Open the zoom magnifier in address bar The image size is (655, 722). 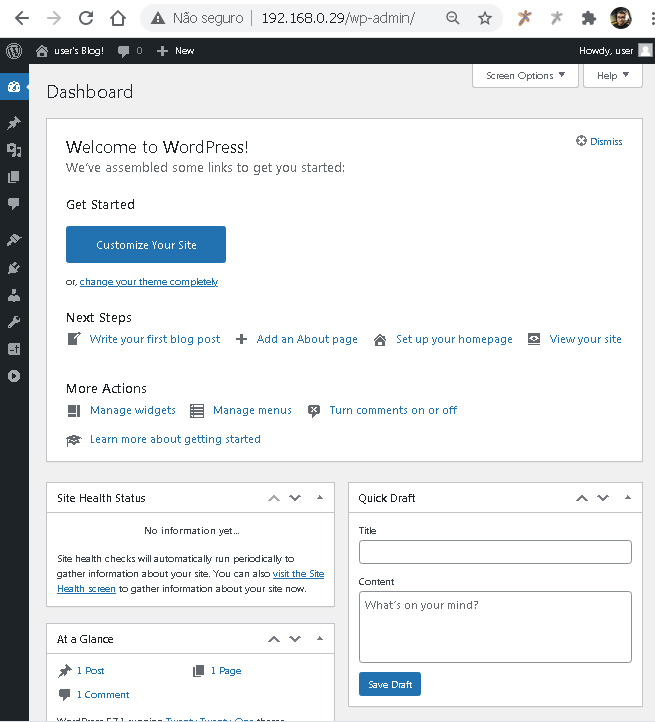coord(453,18)
